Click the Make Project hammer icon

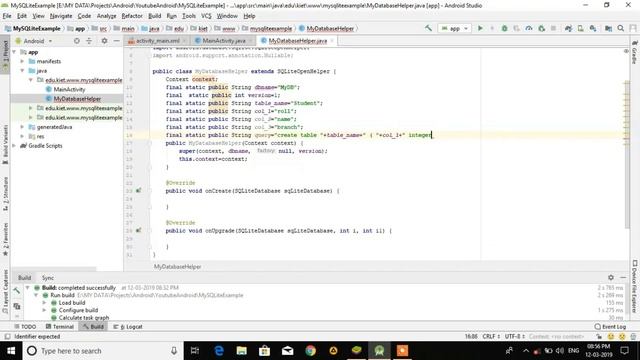click(428, 28)
